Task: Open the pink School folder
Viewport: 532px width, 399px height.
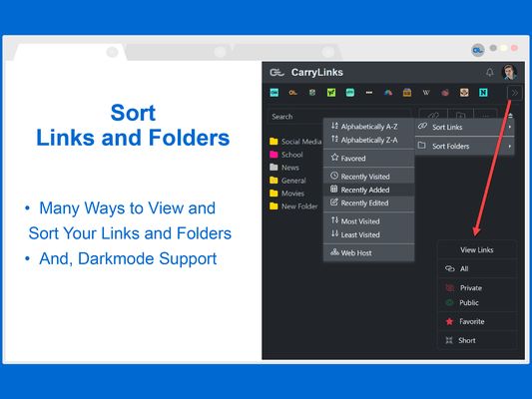Action: coord(286,155)
